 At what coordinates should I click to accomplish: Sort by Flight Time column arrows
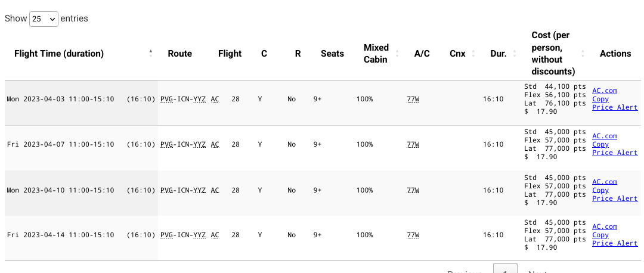[x=151, y=54]
